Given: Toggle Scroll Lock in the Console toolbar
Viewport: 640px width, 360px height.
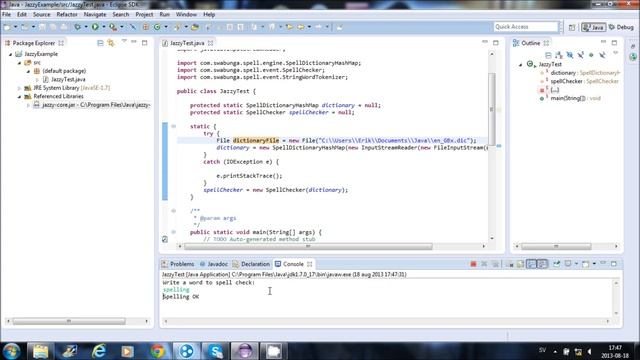Looking at the screenshot, I should tap(510, 264).
